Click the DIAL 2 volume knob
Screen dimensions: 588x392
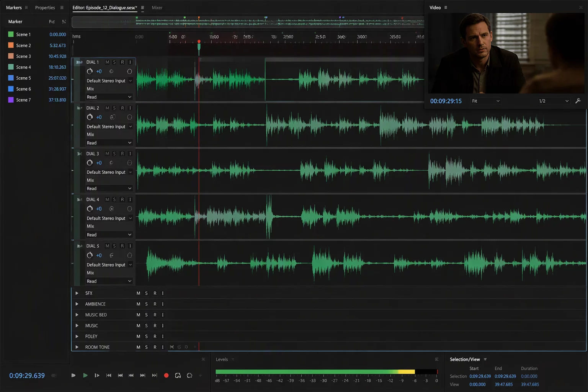point(90,117)
